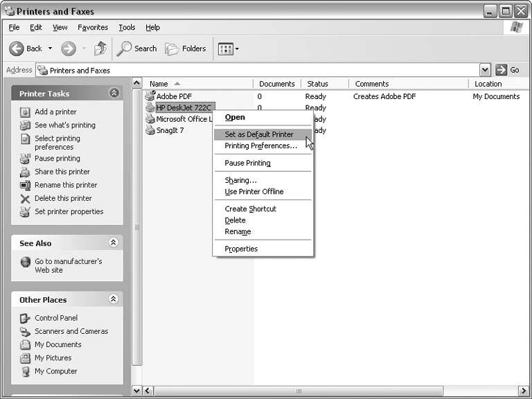Expand the Address bar dropdown arrow

(x=485, y=70)
